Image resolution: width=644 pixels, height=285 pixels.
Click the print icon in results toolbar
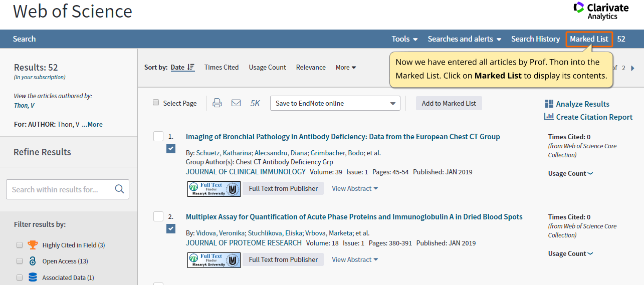pyautogui.click(x=217, y=103)
